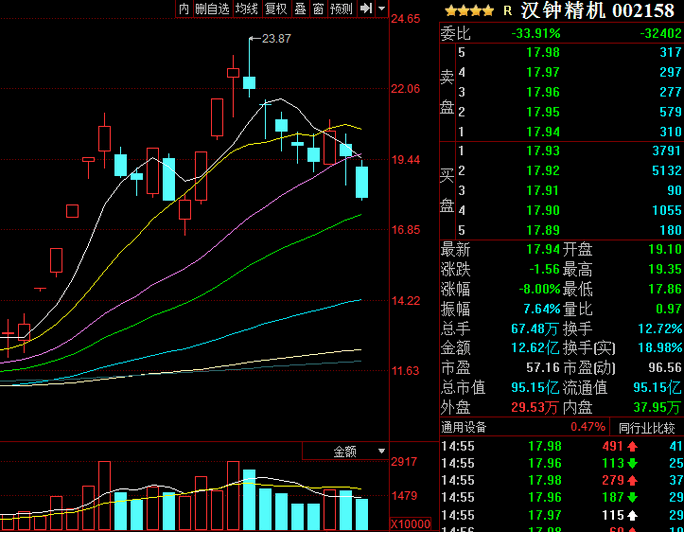
Task: Click the X10000 unit label under volume axis
Action: coord(410,524)
